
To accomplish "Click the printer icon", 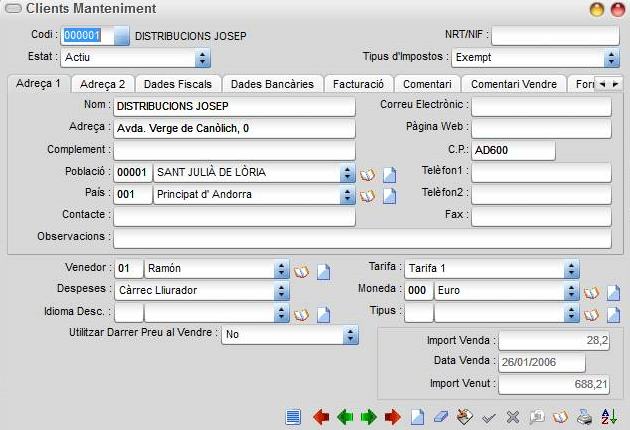I will pyautogui.click(x=585, y=417).
